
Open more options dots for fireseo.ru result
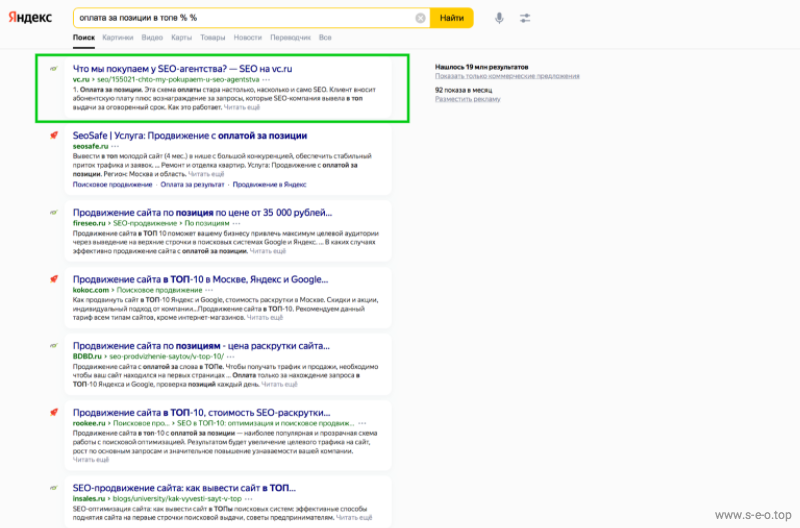pyautogui.click(x=237, y=223)
